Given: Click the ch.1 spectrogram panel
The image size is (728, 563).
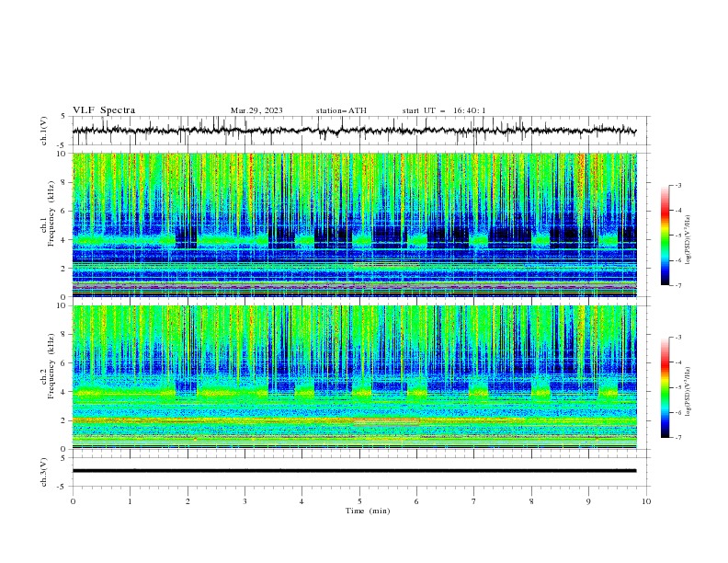Looking at the screenshot, I should (x=355, y=224).
